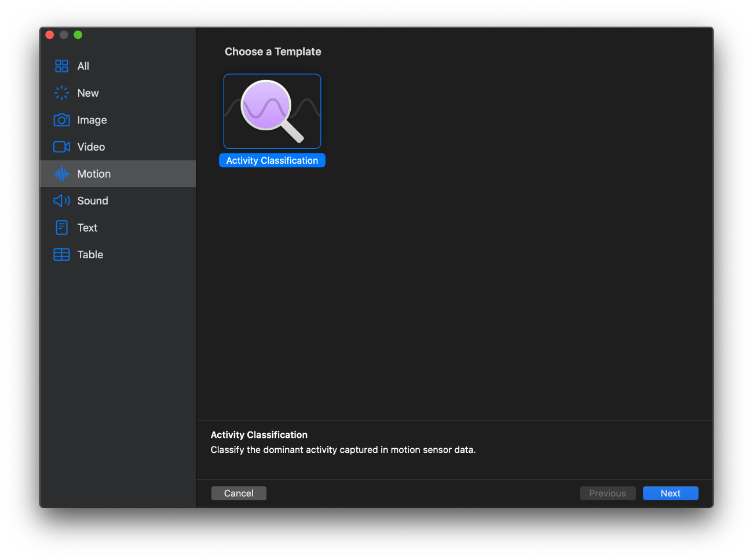Click the Sound speaker icon

click(61, 200)
